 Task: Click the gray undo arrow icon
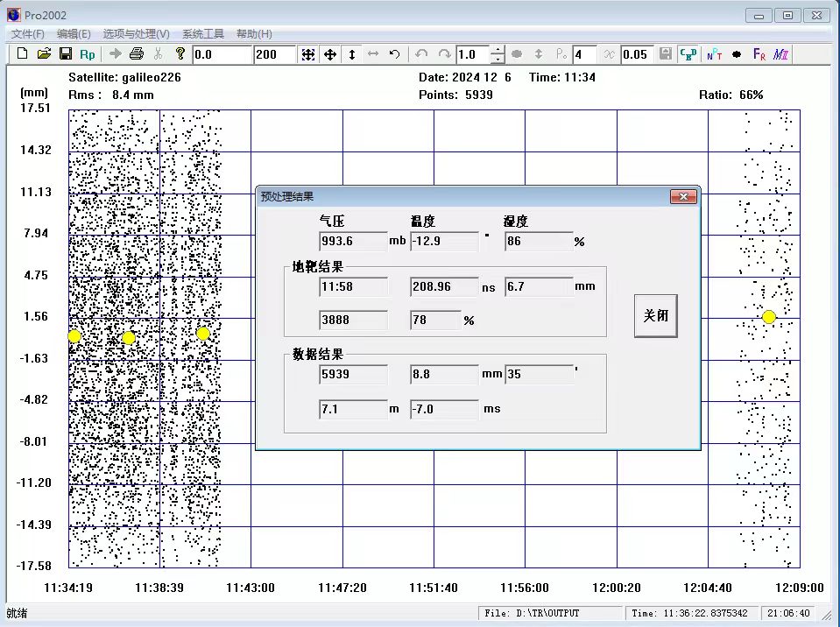pos(421,54)
